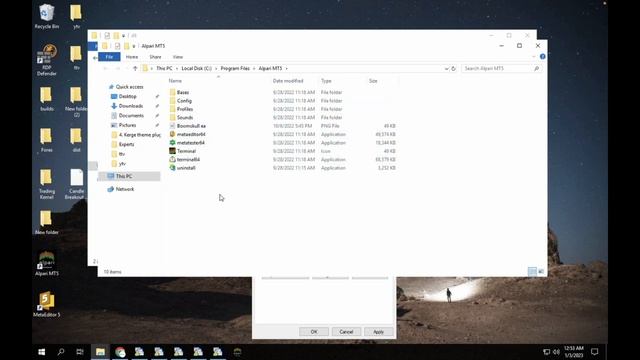Refresh the Alpari MT5 folder view
This screenshot has height=360, width=640.
[x=453, y=69]
